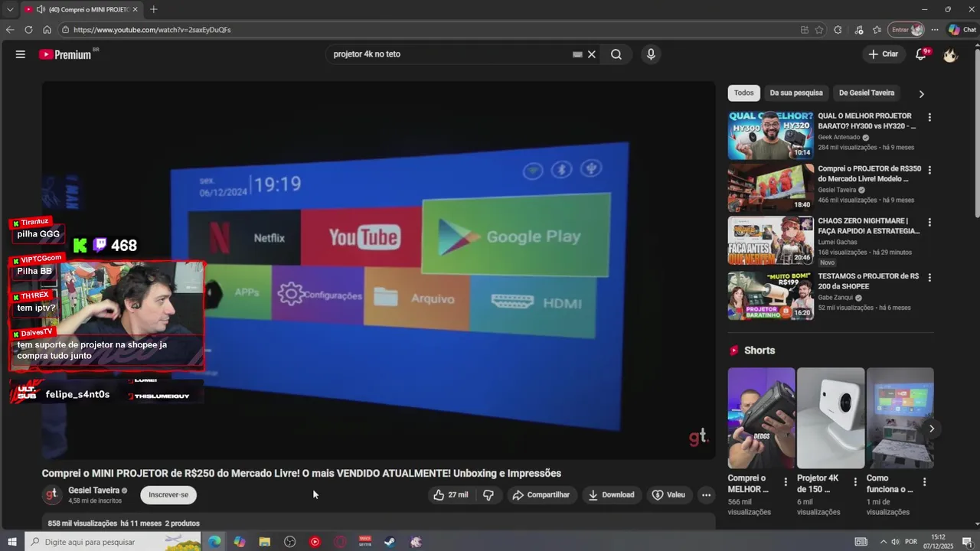Click Compartilhar to share the video

pos(541,495)
